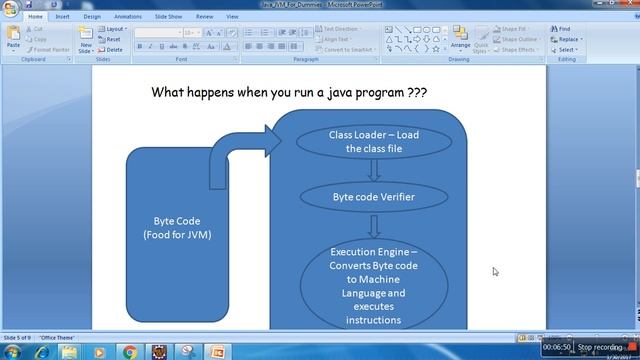Open Text Direction dropdown
Viewport: 640px width, 360px height.
[339, 29]
